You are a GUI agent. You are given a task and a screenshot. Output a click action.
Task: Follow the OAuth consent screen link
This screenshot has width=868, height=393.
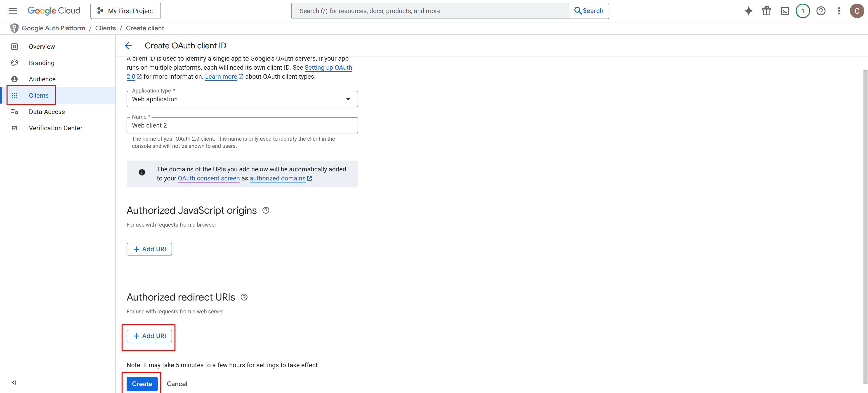tap(209, 178)
